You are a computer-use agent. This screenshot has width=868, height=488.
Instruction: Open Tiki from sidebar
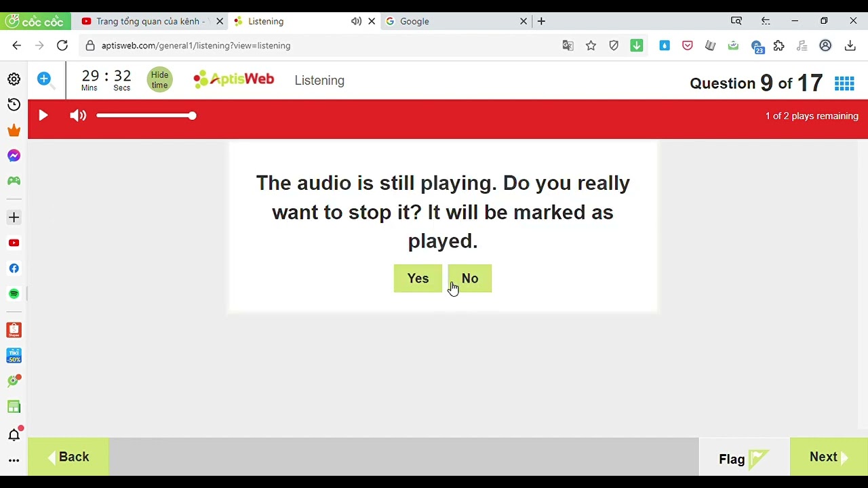point(14,355)
